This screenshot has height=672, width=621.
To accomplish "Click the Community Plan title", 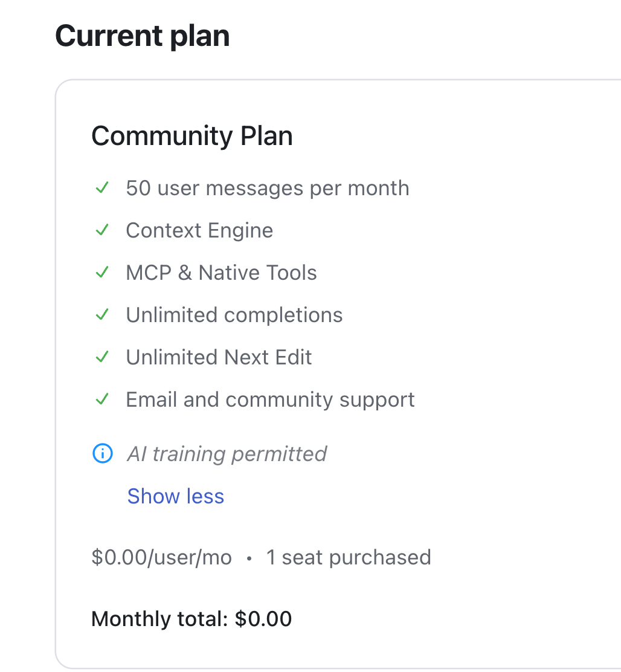I will (x=192, y=136).
